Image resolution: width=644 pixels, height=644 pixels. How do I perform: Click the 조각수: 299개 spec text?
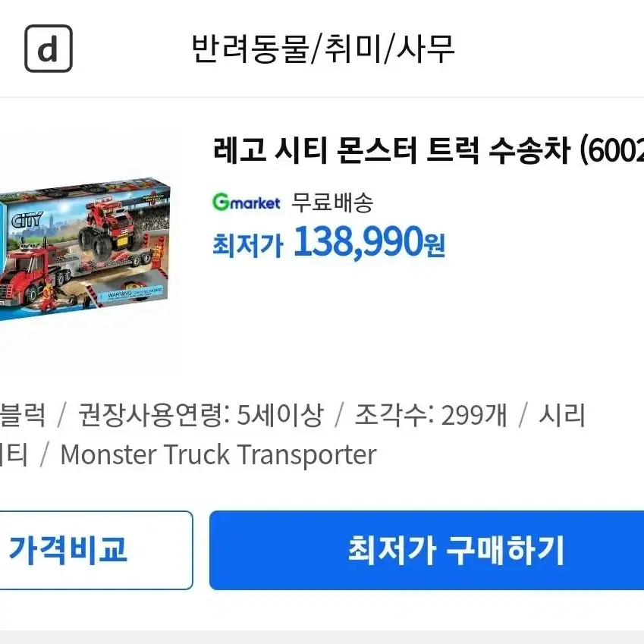coord(430,415)
